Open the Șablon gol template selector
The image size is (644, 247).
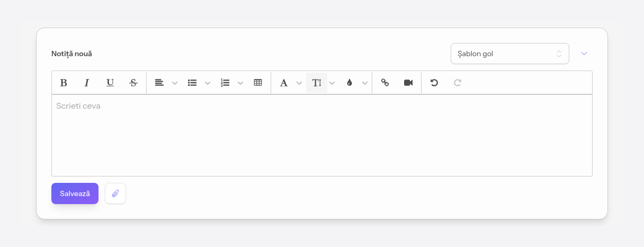pyautogui.click(x=510, y=54)
